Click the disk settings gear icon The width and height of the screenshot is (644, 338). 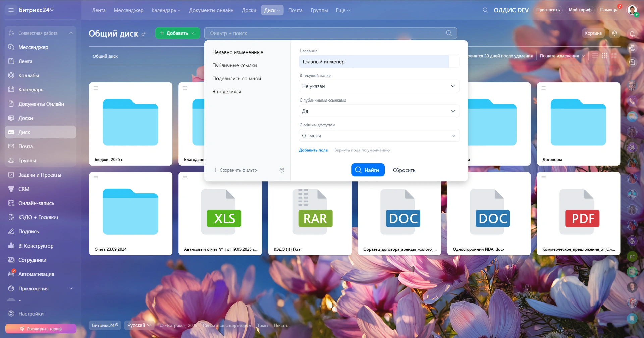coord(614,33)
